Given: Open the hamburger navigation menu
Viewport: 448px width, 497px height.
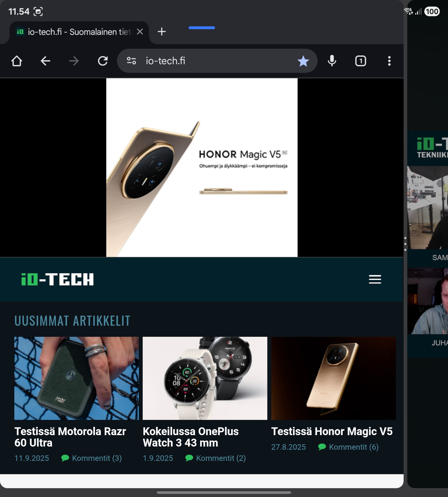Looking at the screenshot, I should [375, 279].
